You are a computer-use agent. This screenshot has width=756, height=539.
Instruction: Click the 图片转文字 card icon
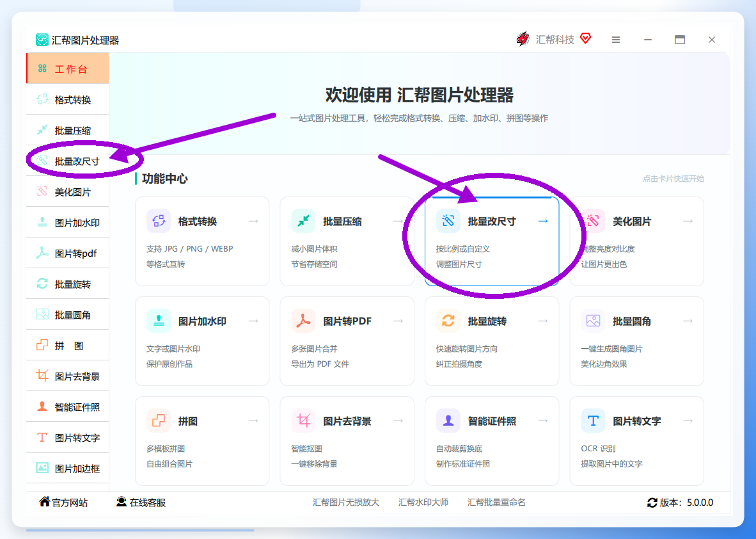pos(593,421)
